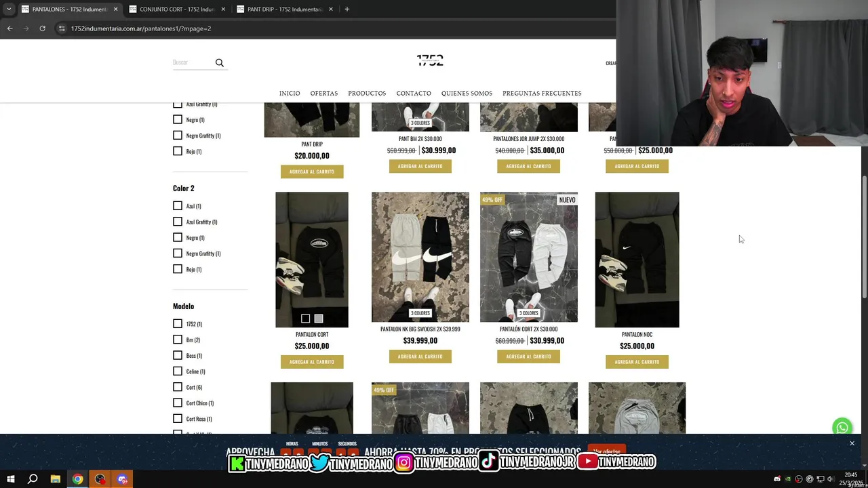Close the PANTALONES tab
The width and height of the screenshot is (868, 488).
tap(115, 9)
